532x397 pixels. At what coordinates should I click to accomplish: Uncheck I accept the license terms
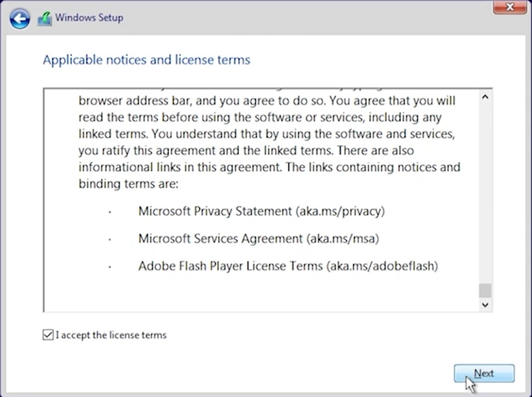[48, 334]
